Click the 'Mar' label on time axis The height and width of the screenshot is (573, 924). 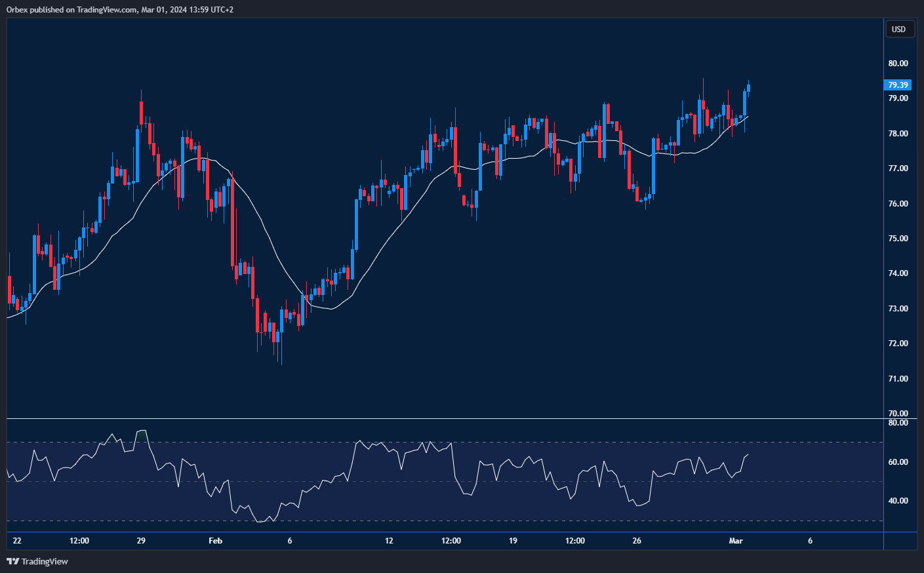[736, 541]
